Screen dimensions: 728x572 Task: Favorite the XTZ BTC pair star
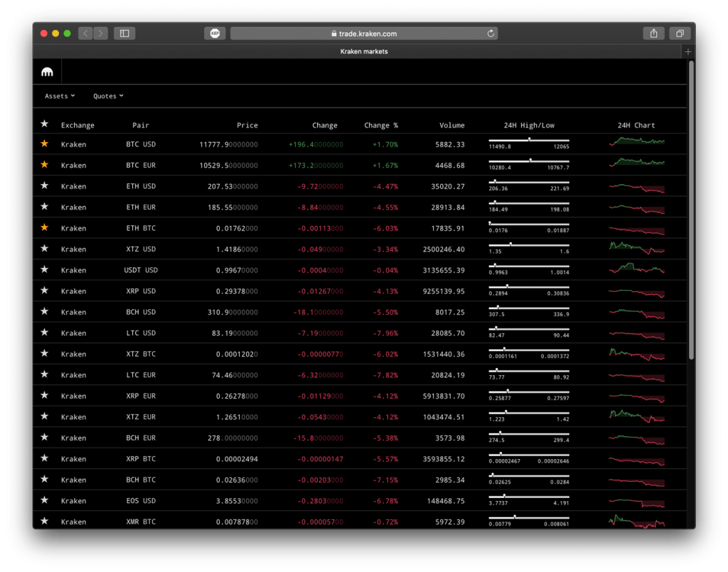tap(45, 353)
